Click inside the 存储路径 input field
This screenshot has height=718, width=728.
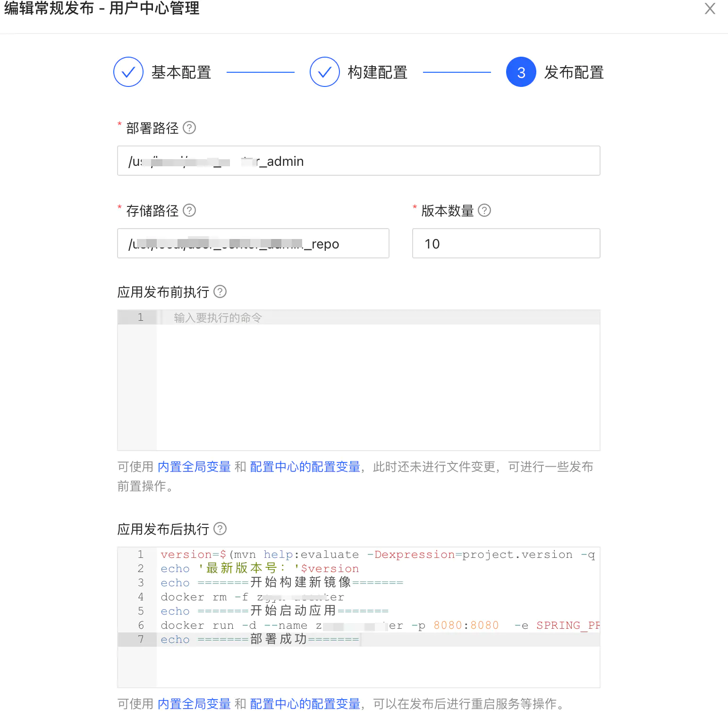(253, 243)
